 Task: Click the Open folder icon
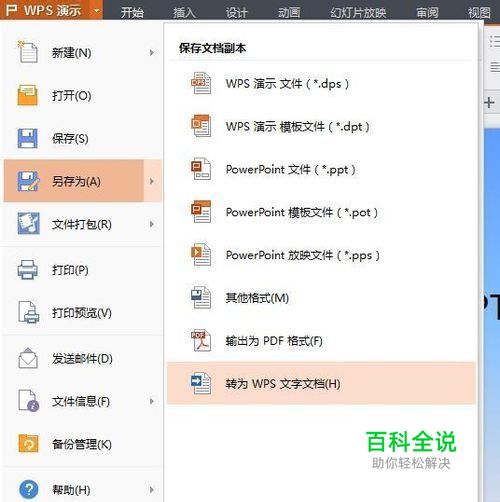27,95
